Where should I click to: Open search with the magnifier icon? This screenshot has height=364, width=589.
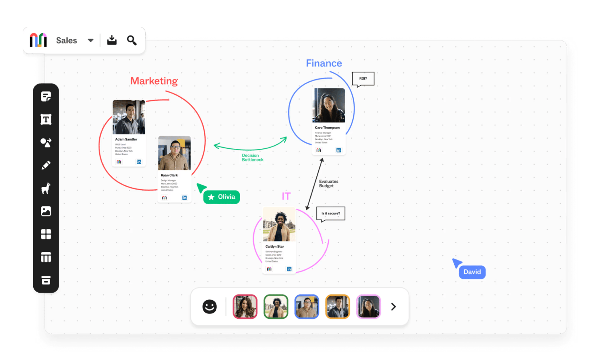[x=131, y=40]
